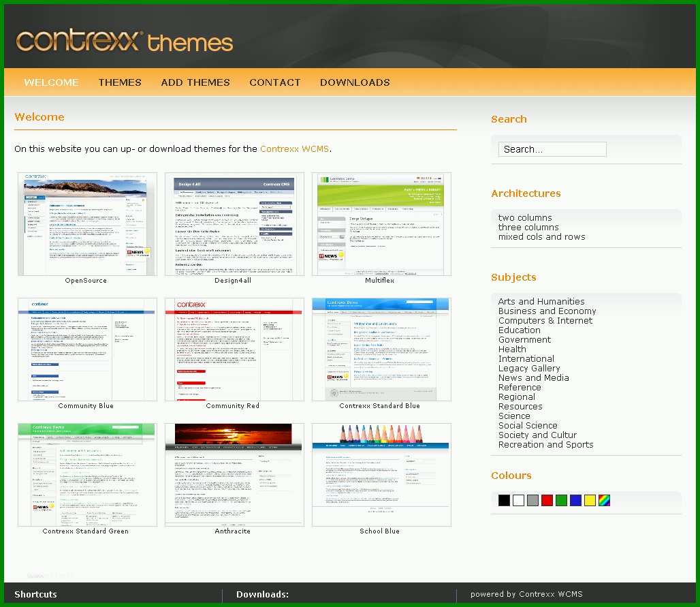The image size is (700, 607).
Task: Open the OpenSource theme thumbnail
Action: tap(87, 224)
